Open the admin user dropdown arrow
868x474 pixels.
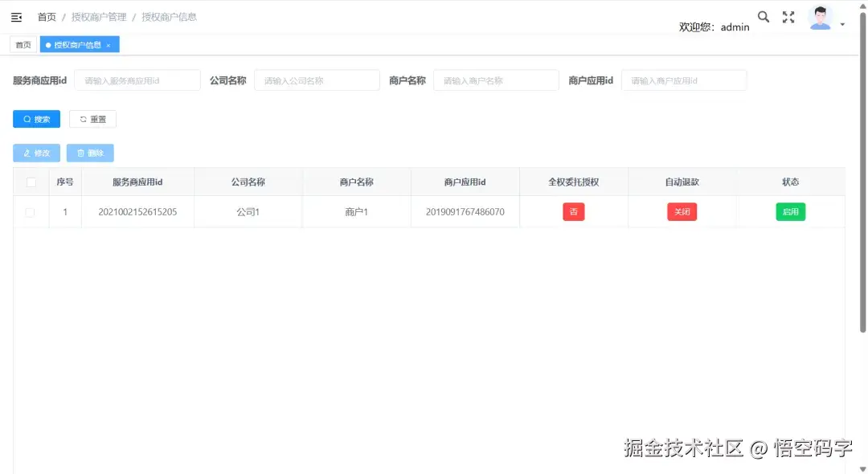click(x=844, y=22)
